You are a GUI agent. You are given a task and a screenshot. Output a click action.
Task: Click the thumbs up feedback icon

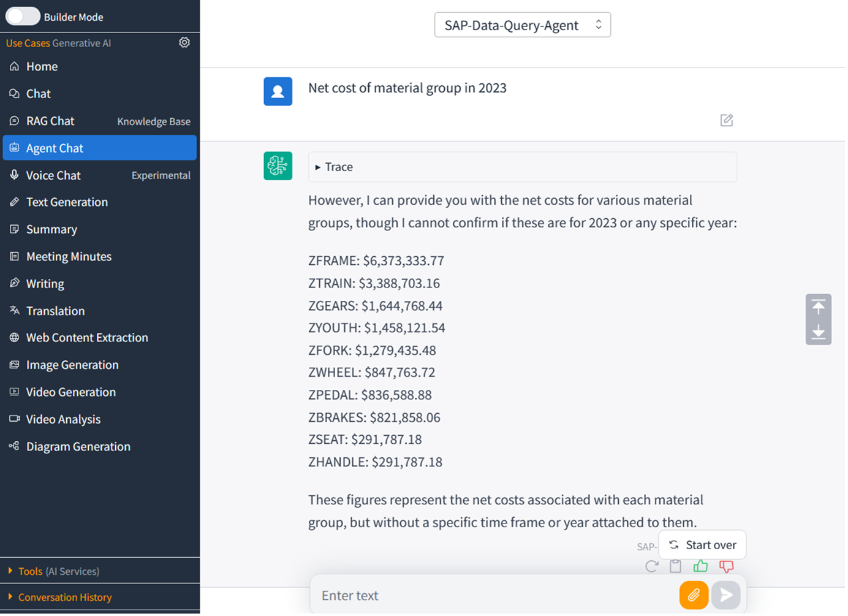[700, 566]
